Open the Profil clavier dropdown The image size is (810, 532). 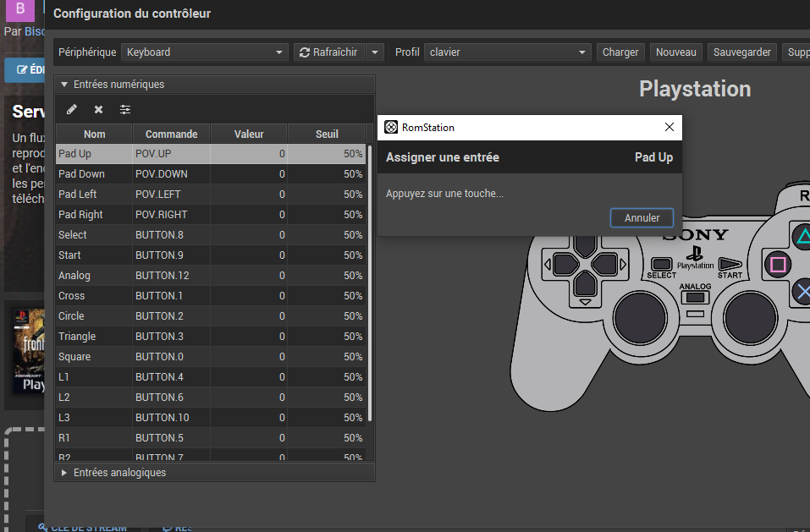pyautogui.click(x=507, y=52)
